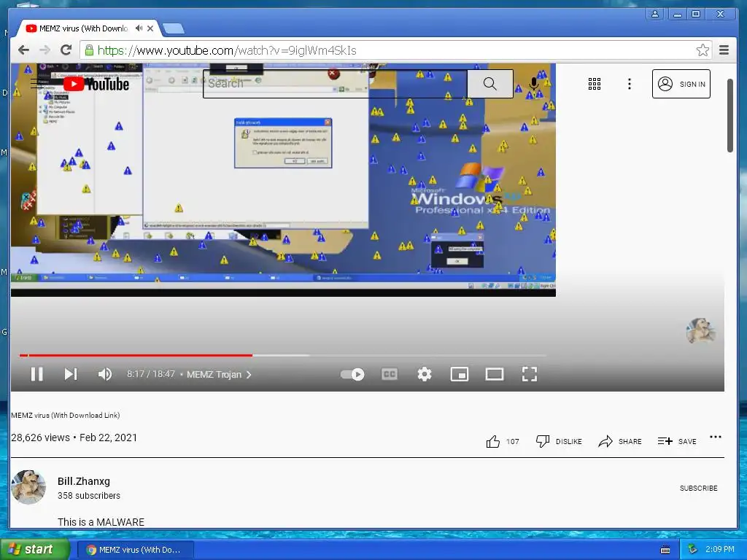This screenshot has width=747, height=560.
Task: Click the channel watermark in the player
Action: click(x=700, y=330)
